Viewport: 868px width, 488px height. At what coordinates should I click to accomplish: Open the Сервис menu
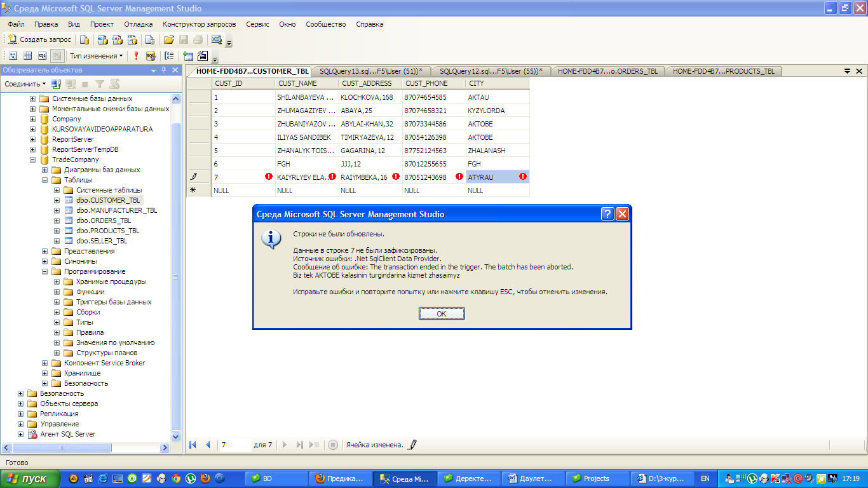click(257, 24)
